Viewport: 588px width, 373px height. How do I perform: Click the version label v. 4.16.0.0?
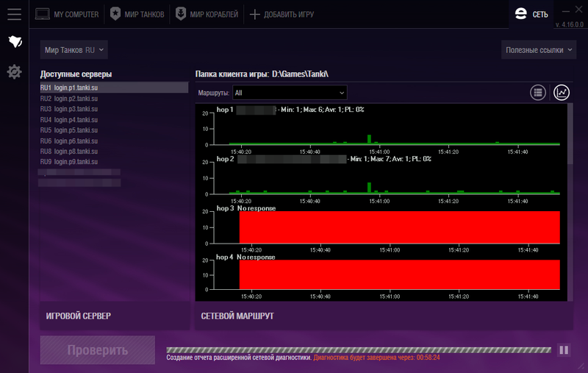569,24
